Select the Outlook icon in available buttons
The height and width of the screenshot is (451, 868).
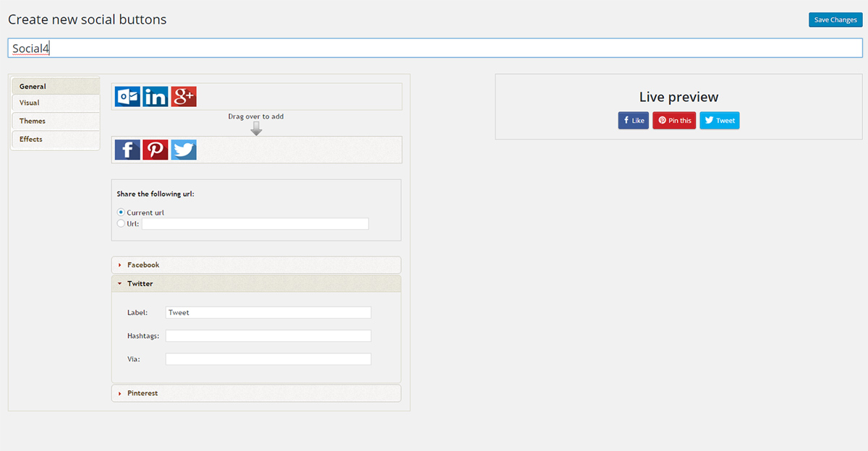pos(127,96)
